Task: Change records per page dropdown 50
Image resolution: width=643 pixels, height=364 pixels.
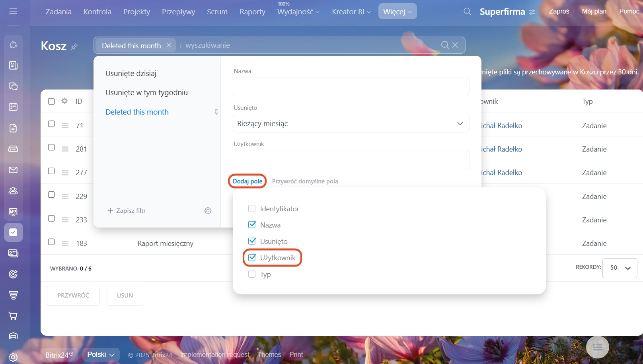Action: click(620, 268)
